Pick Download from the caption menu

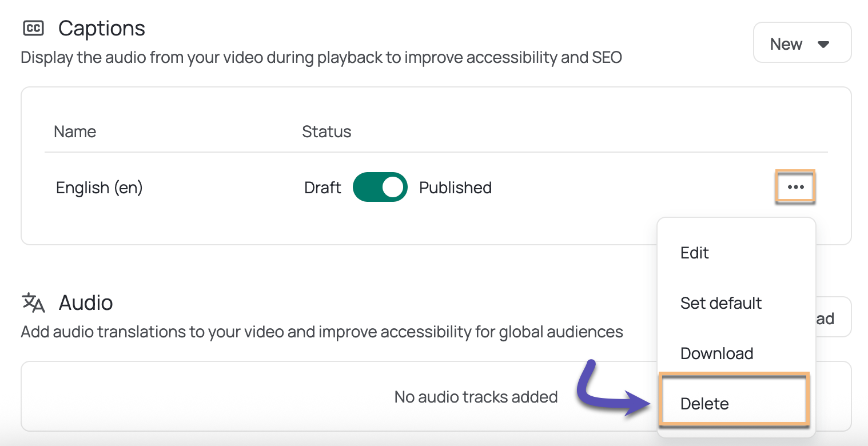pos(716,353)
